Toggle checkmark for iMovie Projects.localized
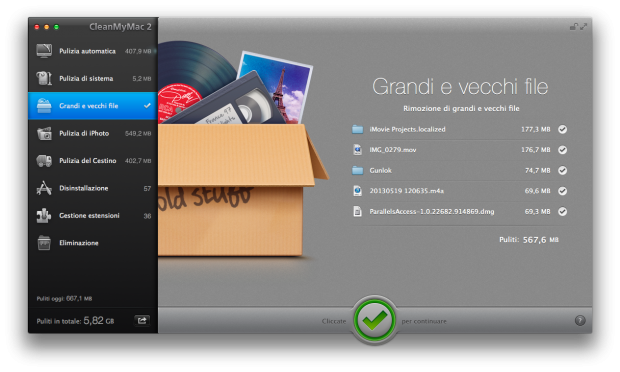This screenshot has height=372, width=620. 562,129
